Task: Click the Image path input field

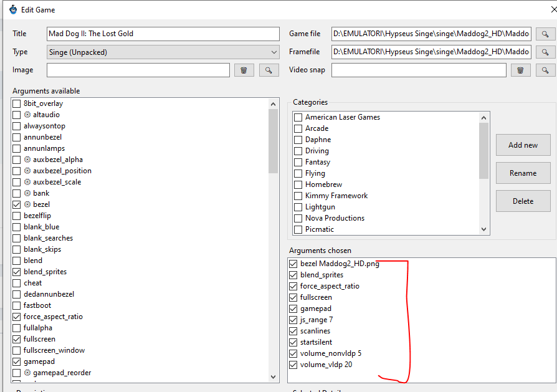Action: point(138,70)
